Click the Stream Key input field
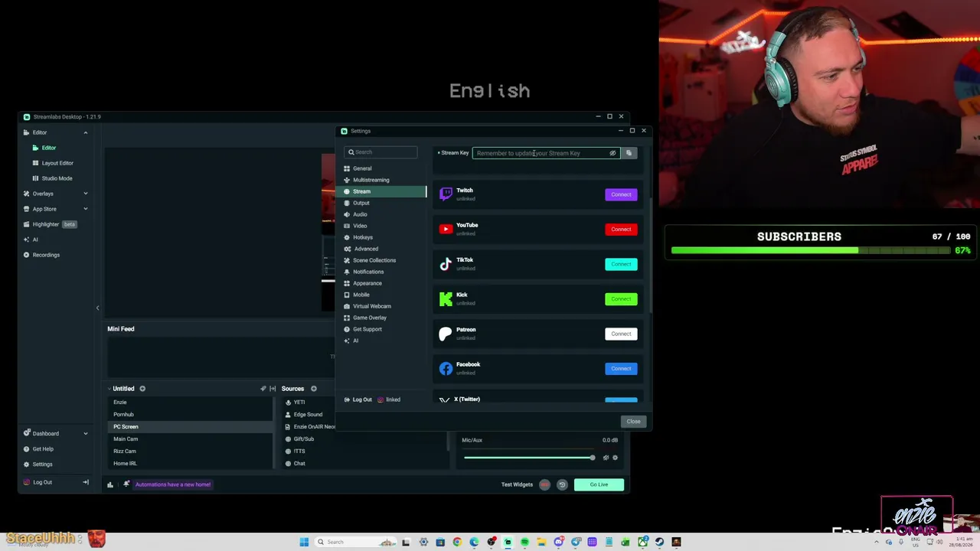This screenshot has height=551, width=980. tap(546, 153)
